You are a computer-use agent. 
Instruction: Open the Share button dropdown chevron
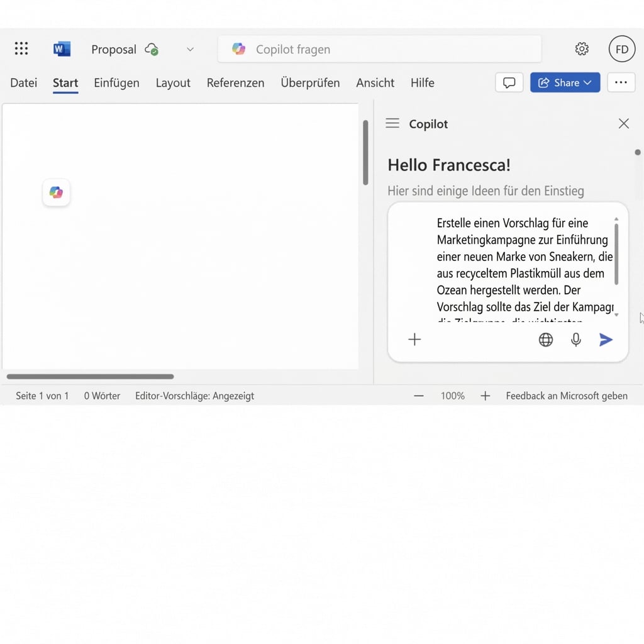point(587,82)
